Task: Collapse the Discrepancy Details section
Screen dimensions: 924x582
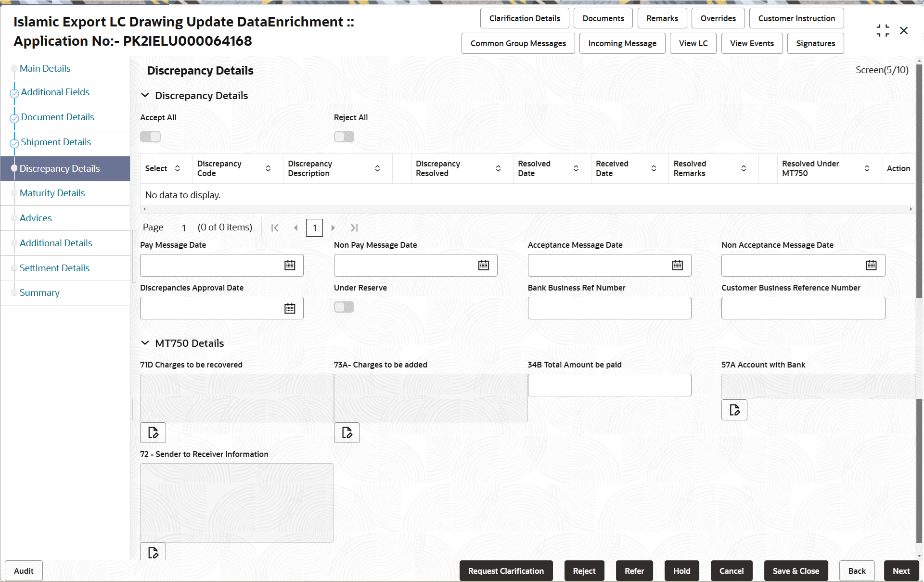Action: point(145,95)
